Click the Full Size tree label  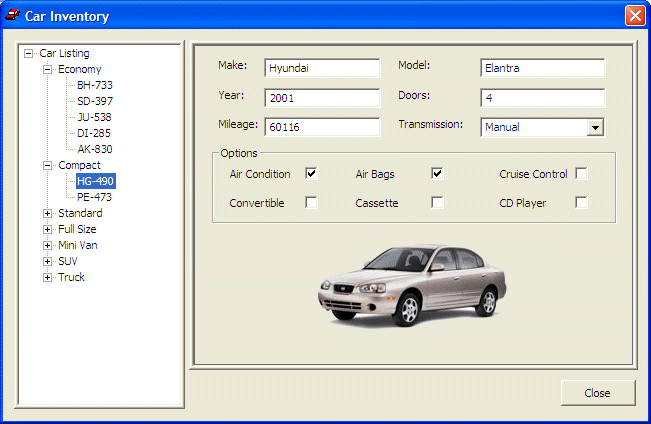tap(77, 229)
